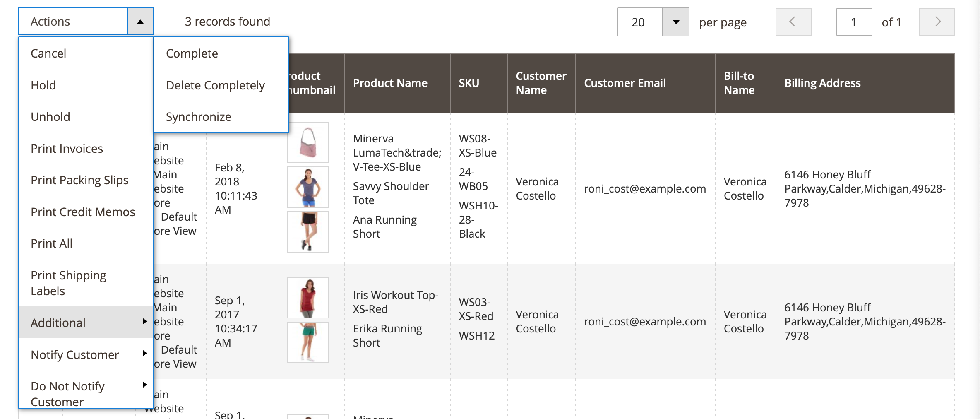Sort by Customer Name column header
980x419 pixels.
(541, 83)
